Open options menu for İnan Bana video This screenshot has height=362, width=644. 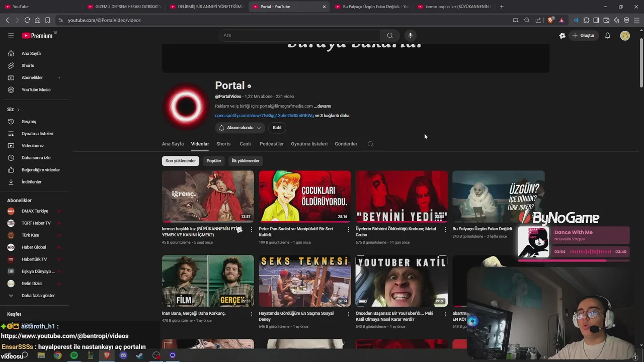252,314
